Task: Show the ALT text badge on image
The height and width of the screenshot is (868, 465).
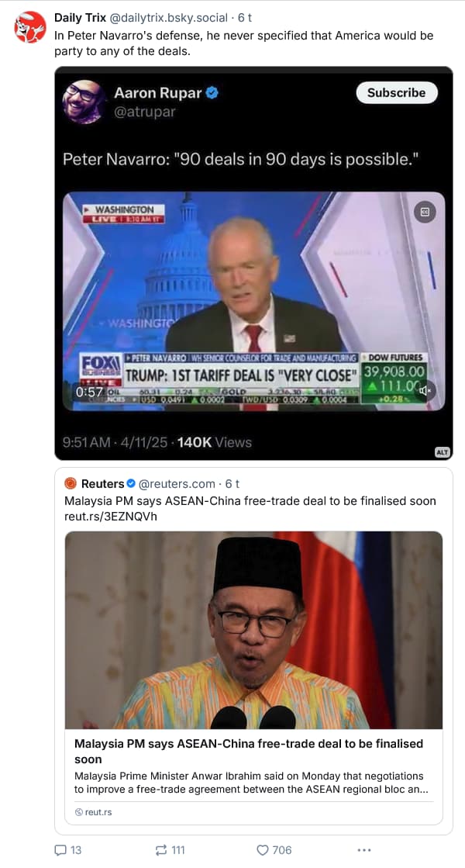Action: (443, 451)
